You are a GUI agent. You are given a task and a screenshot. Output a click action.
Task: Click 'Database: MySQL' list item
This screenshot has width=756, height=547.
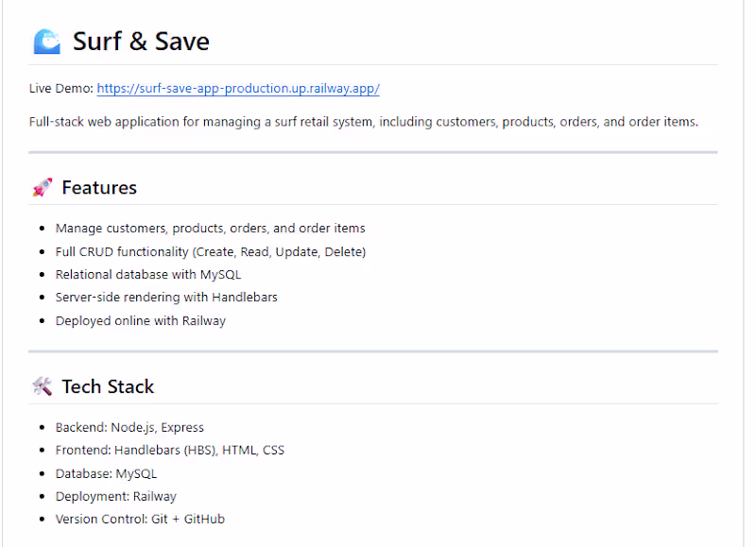pos(106,473)
